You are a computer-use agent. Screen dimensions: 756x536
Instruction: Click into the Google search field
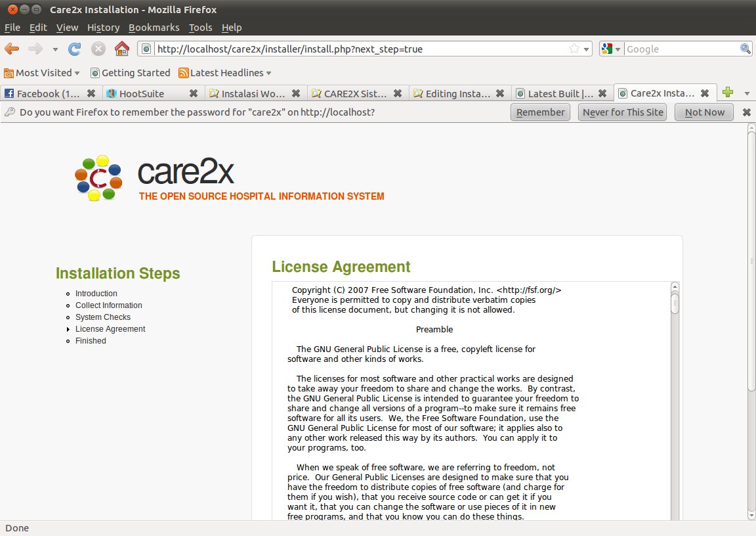click(x=682, y=49)
